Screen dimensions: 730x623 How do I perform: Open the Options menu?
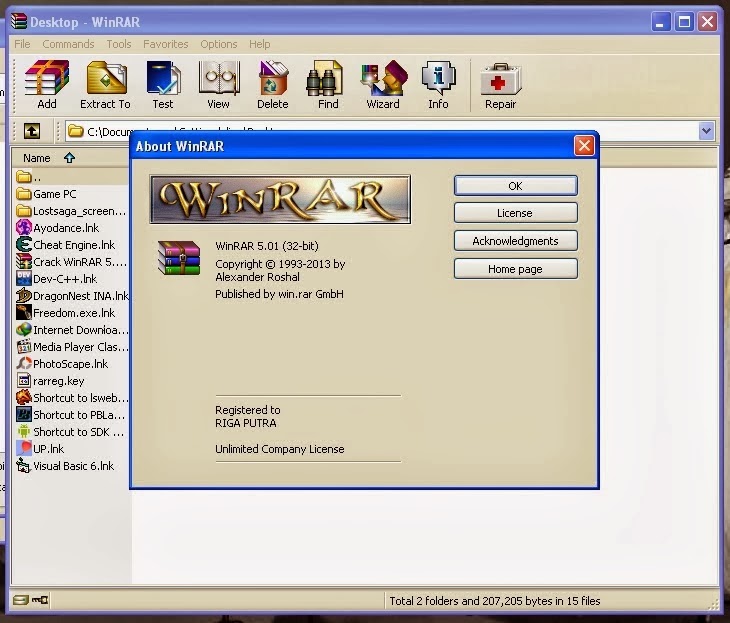pyautogui.click(x=219, y=44)
